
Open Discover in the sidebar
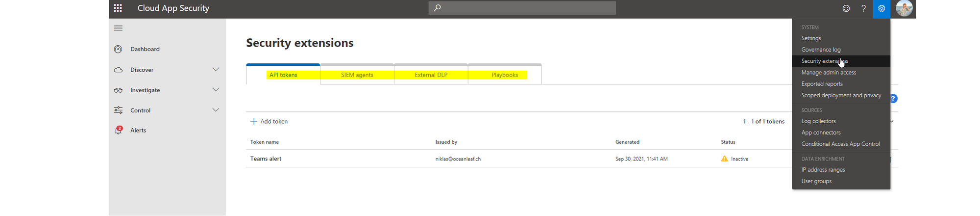pyautogui.click(x=142, y=70)
